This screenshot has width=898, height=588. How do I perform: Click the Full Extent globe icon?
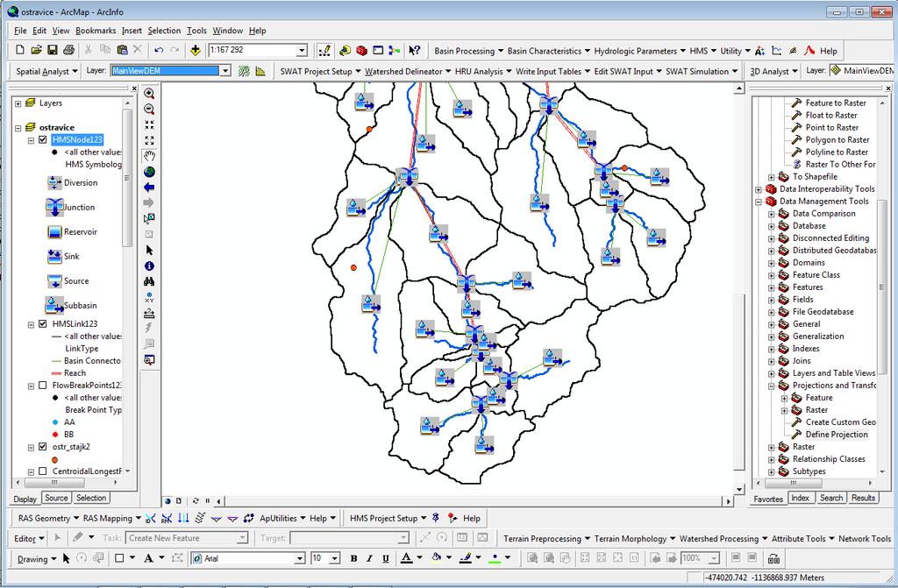pyautogui.click(x=149, y=172)
